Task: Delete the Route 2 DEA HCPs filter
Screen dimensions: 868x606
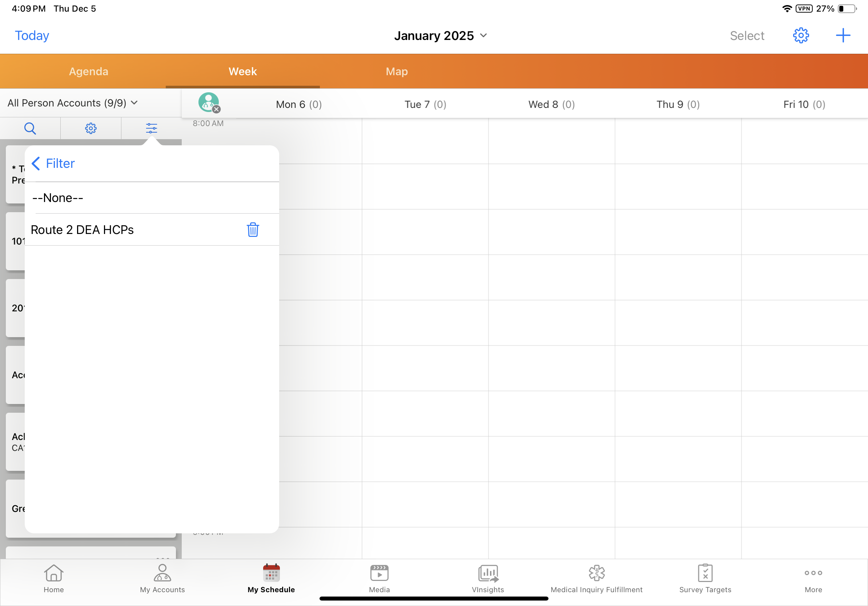Action: pyautogui.click(x=253, y=230)
